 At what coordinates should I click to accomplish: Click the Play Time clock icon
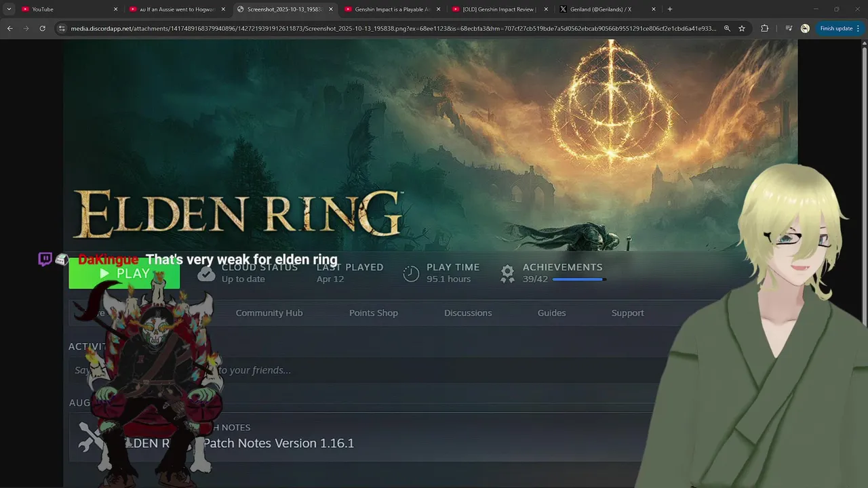pos(411,273)
